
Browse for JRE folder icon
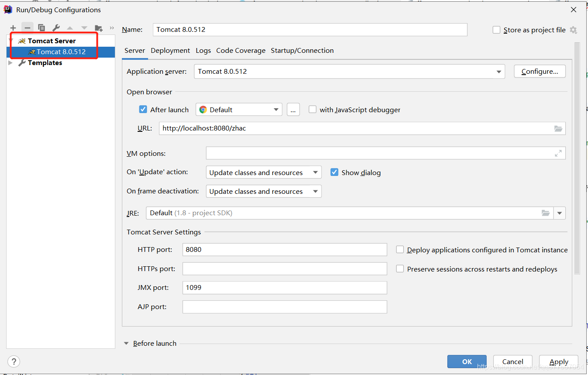click(x=546, y=213)
